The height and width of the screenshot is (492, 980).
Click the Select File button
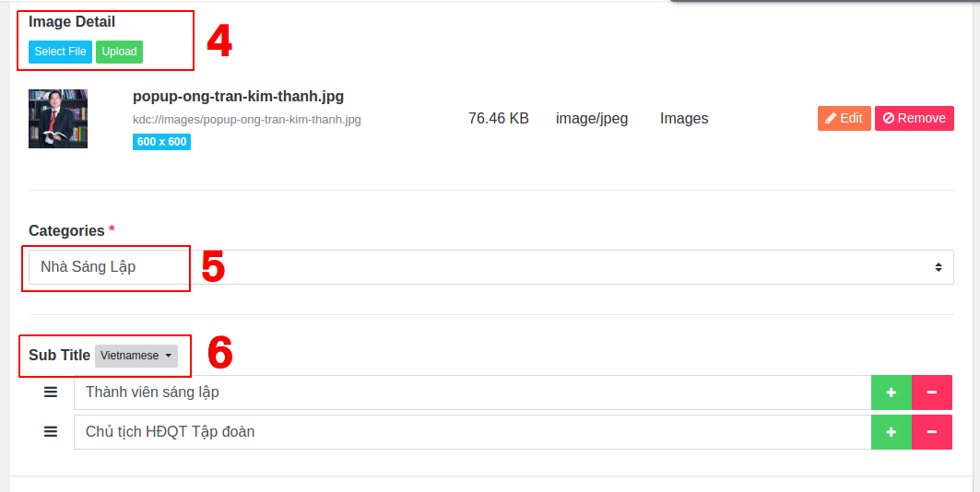coord(60,52)
